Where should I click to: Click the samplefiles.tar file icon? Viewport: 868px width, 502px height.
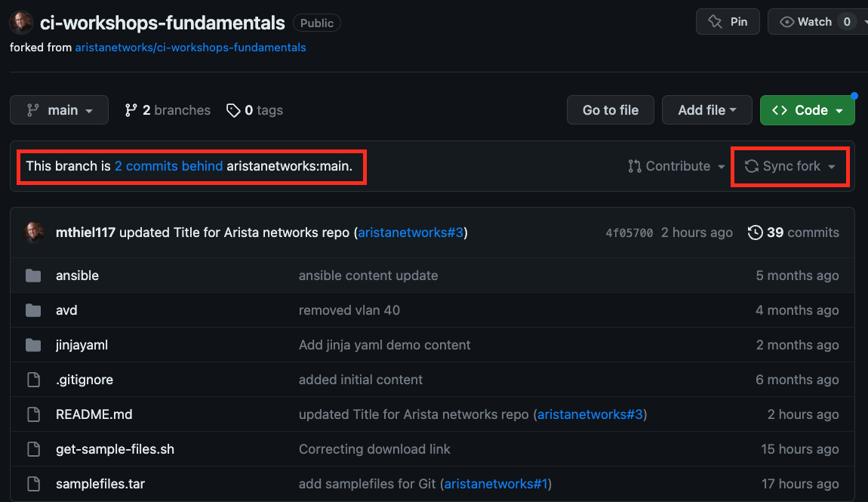pos(33,484)
